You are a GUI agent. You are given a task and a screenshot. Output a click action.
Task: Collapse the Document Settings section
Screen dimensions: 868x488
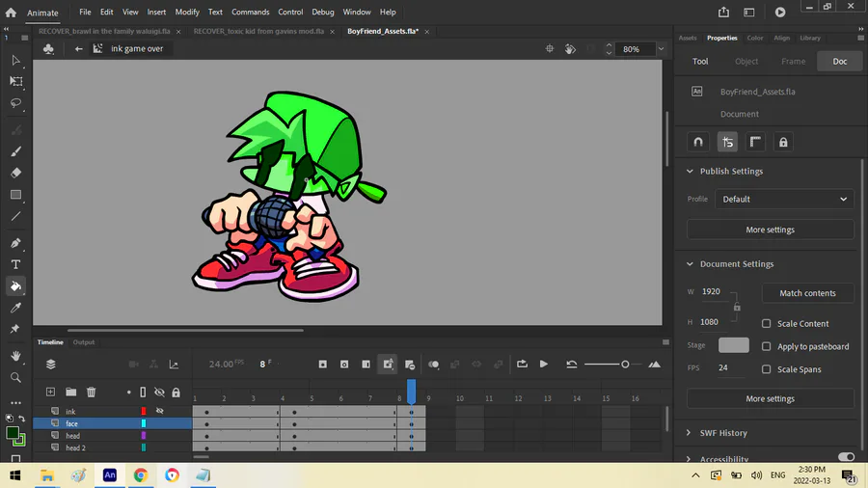(x=690, y=264)
